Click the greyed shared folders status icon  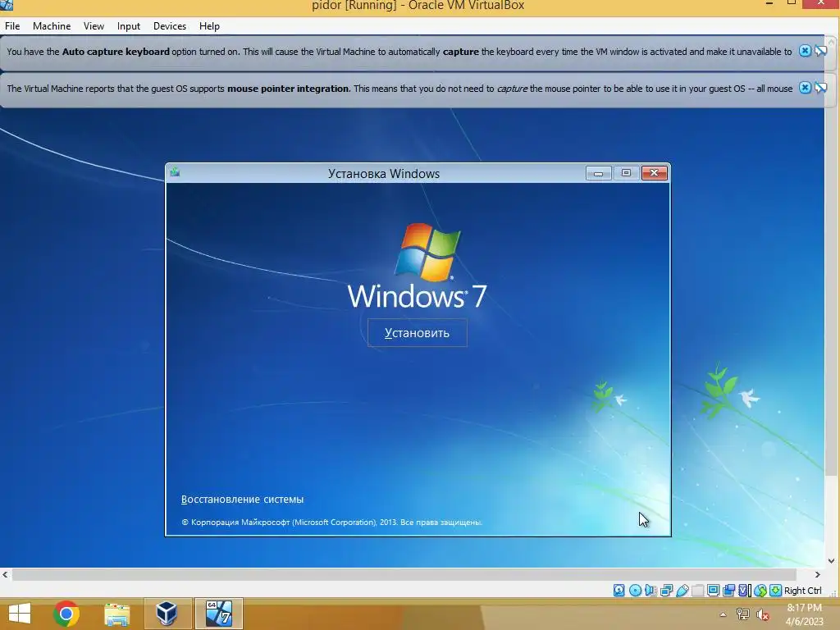click(697, 591)
